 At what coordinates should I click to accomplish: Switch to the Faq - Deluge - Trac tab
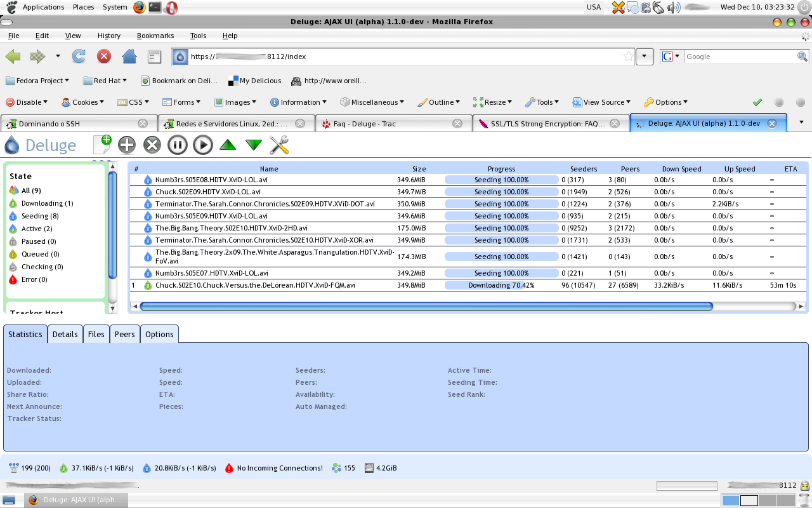(394, 123)
